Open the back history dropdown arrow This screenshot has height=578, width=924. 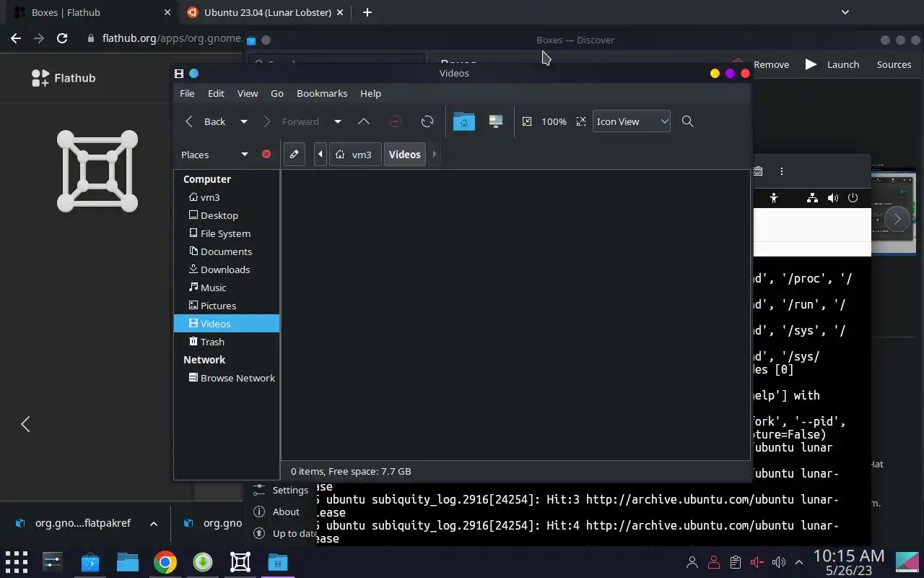pyautogui.click(x=244, y=121)
